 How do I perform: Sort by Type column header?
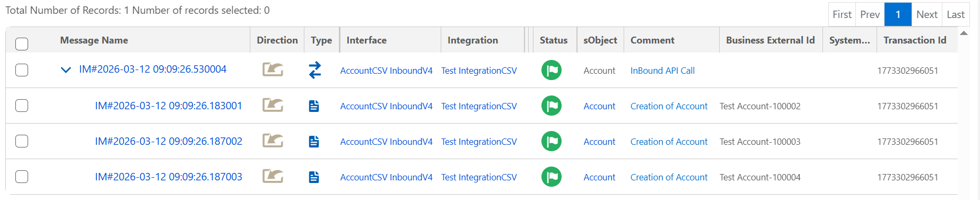(x=321, y=40)
